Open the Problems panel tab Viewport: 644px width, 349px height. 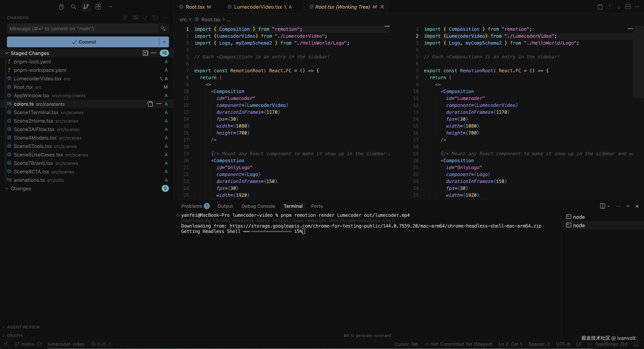191,206
